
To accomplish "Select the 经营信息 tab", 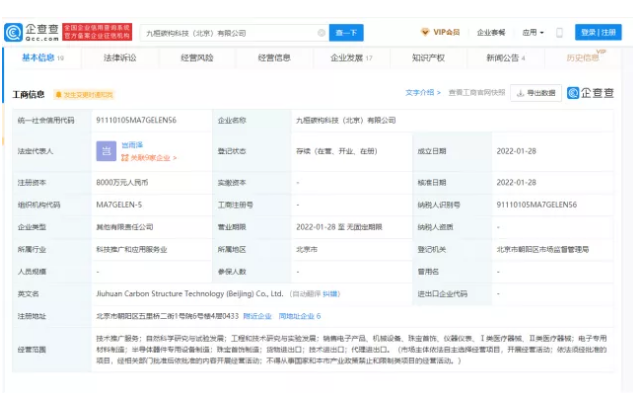I will click(274, 58).
